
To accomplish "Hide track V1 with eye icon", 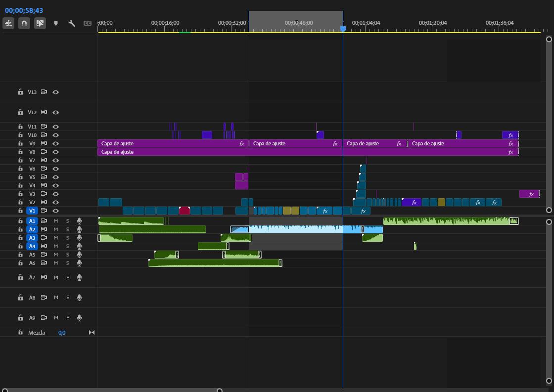I will (56, 211).
